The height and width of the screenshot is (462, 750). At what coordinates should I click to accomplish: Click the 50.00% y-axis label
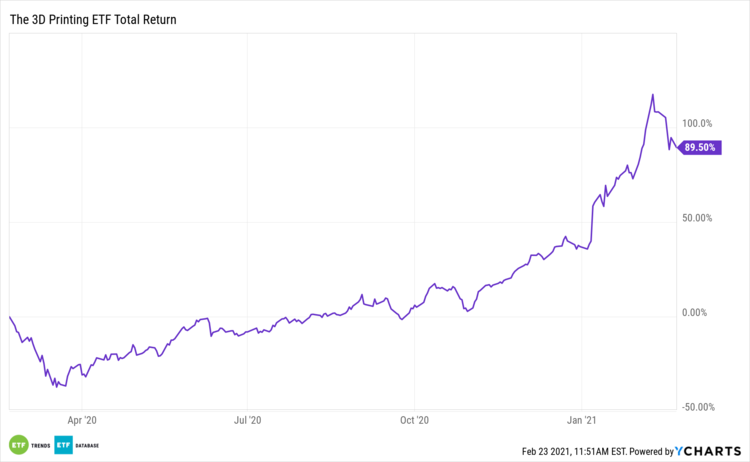(696, 218)
